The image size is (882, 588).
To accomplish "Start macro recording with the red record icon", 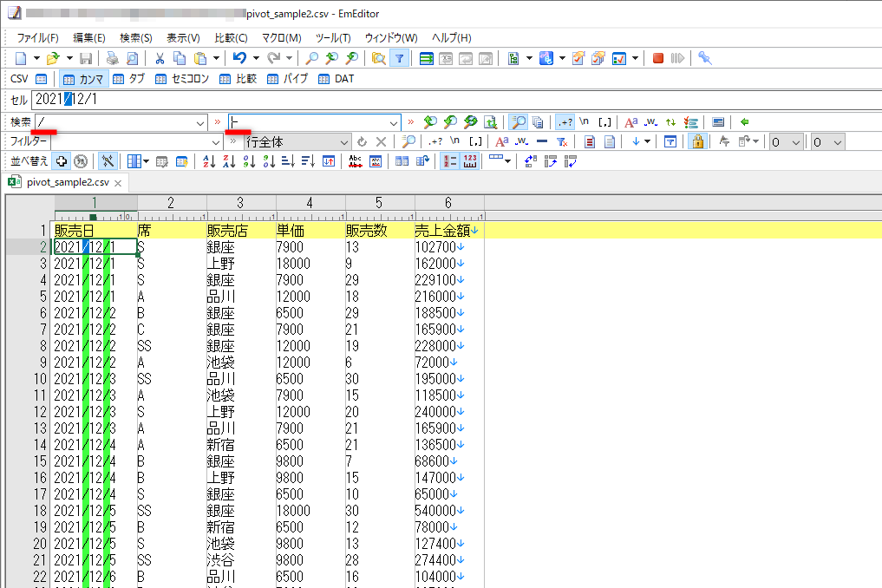I will coord(657,58).
